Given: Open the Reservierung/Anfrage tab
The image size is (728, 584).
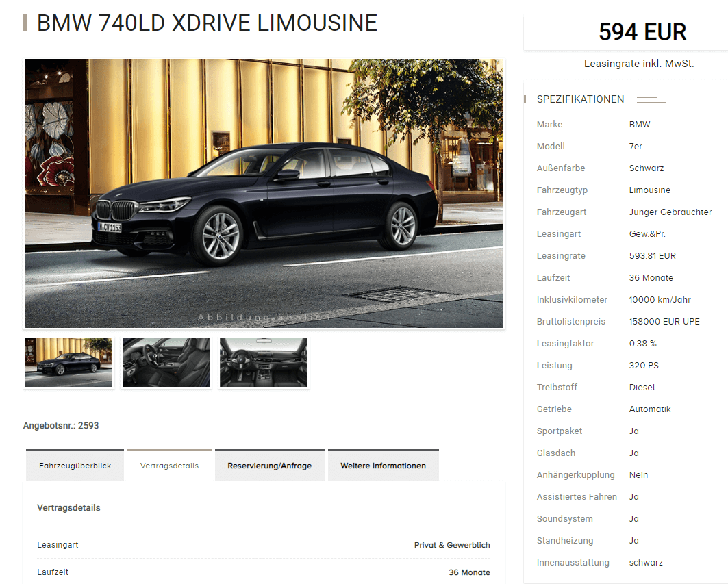Looking at the screenshot, I should point(269,465).
